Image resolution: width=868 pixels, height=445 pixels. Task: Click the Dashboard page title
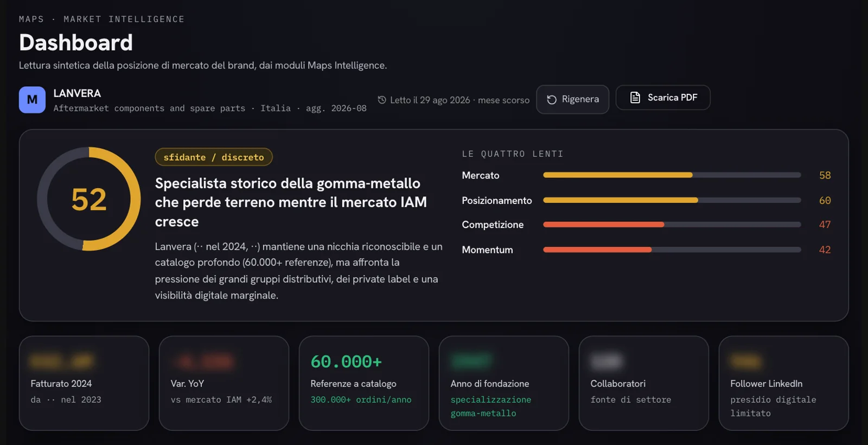pos(76,42)
